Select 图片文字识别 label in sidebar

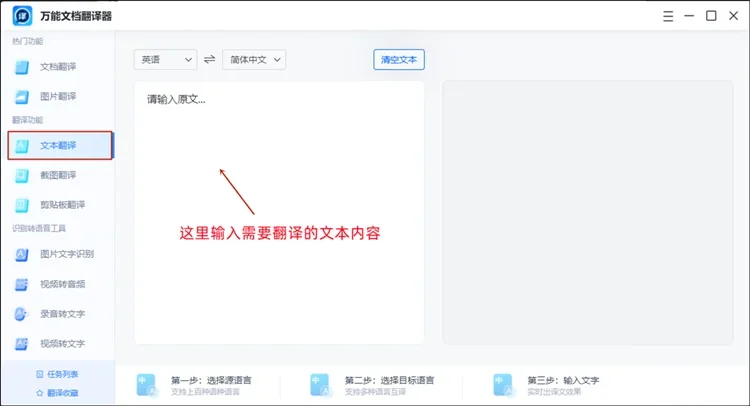67,254
